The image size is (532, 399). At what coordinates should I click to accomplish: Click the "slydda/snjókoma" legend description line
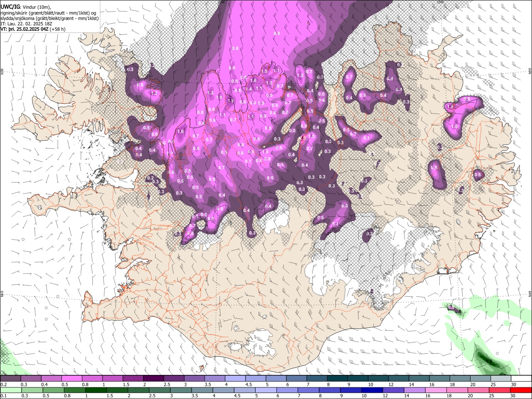49,19
